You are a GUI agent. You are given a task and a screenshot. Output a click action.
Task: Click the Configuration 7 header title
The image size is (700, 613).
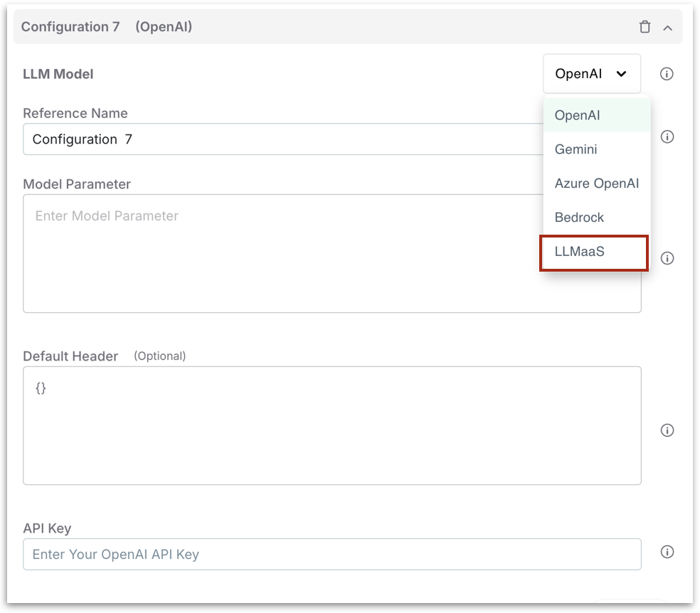click(x=70, y=27)
